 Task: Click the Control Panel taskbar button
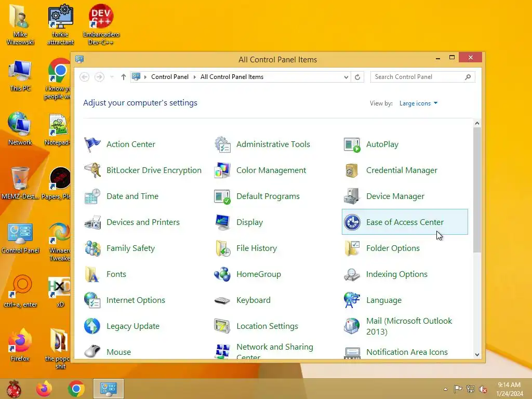tap(109, 389)
